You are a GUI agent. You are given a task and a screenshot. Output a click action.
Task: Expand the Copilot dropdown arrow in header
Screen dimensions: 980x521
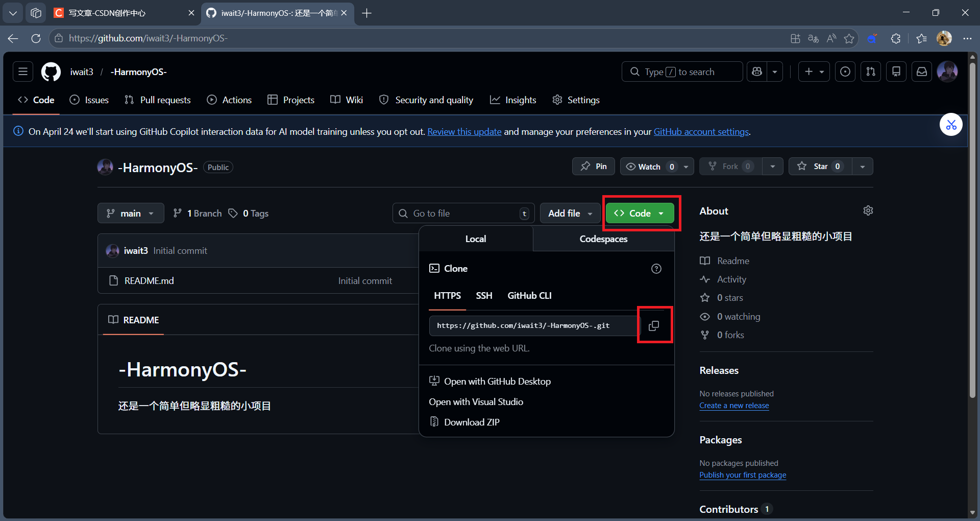click(775, 72)
